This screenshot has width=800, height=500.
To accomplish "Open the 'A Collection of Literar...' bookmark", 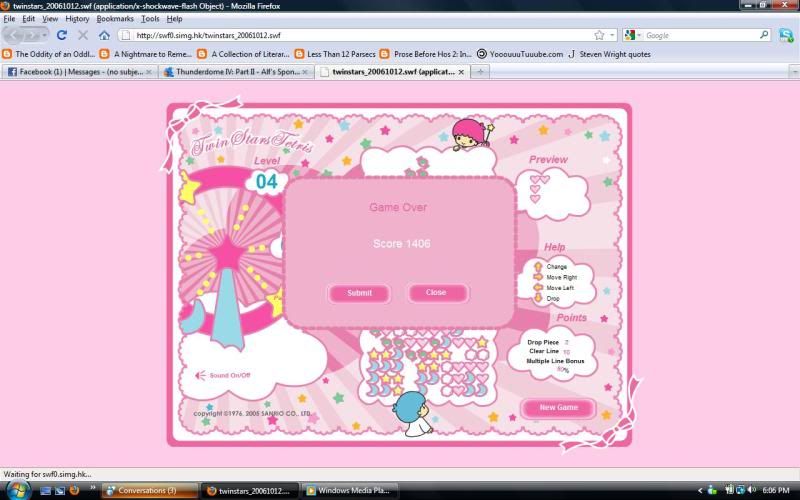I will coord(243,54).
